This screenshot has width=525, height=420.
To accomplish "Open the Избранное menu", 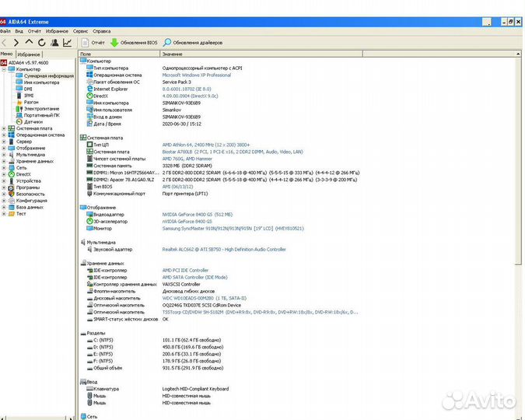I will click(x=57, y=31).
